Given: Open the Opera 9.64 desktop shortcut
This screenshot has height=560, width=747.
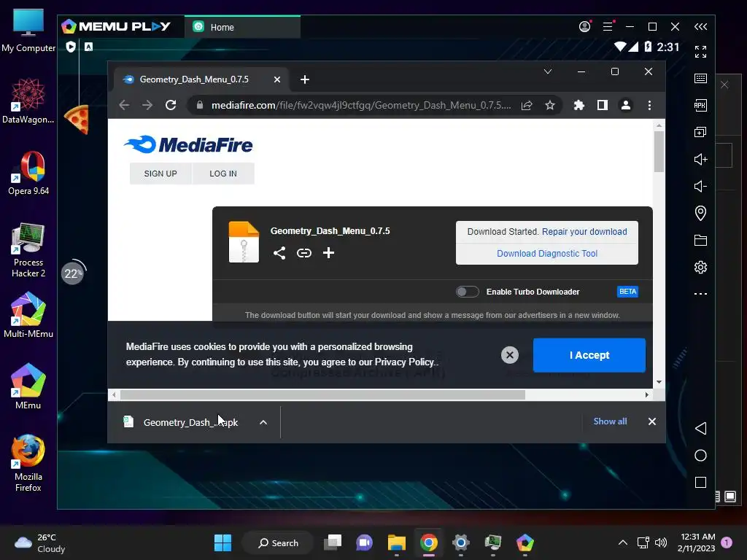Looking at the screenshot, I should point(28,174).
